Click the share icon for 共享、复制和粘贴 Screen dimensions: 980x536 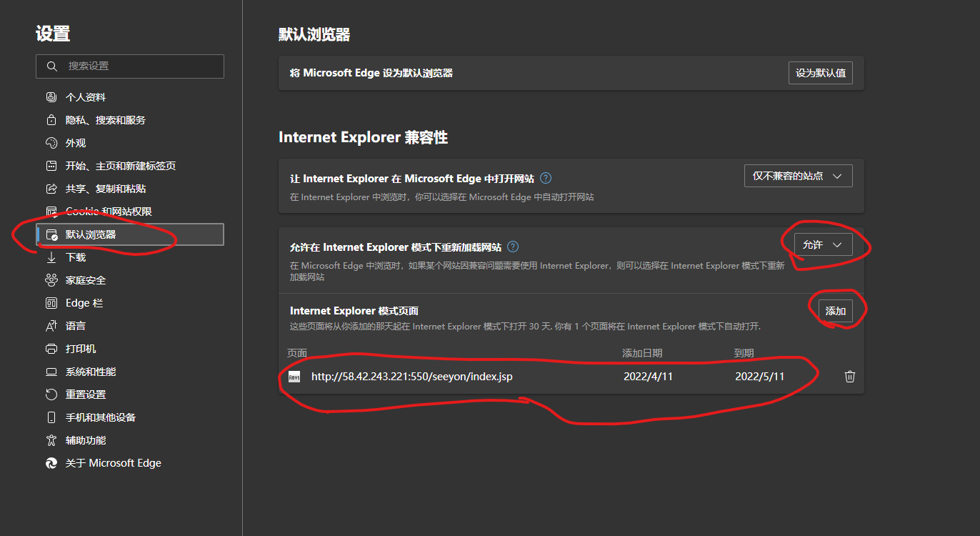51,189
